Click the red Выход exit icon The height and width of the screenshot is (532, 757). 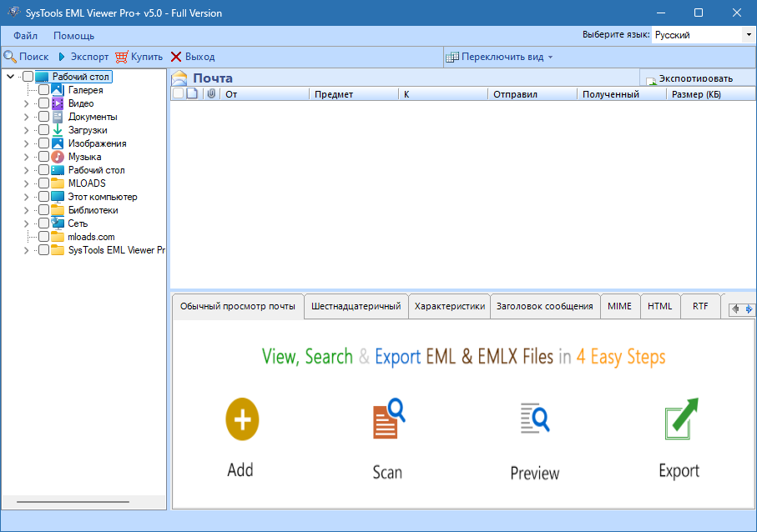(x=178, y=57)
